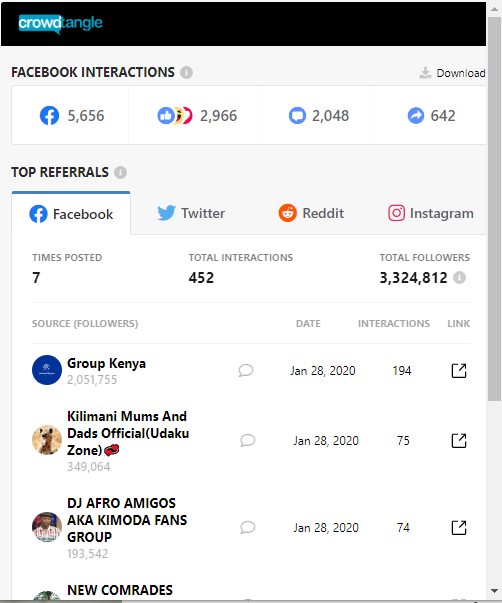Click the Kilimani Mums And Dads avatar

coord(47,440)
